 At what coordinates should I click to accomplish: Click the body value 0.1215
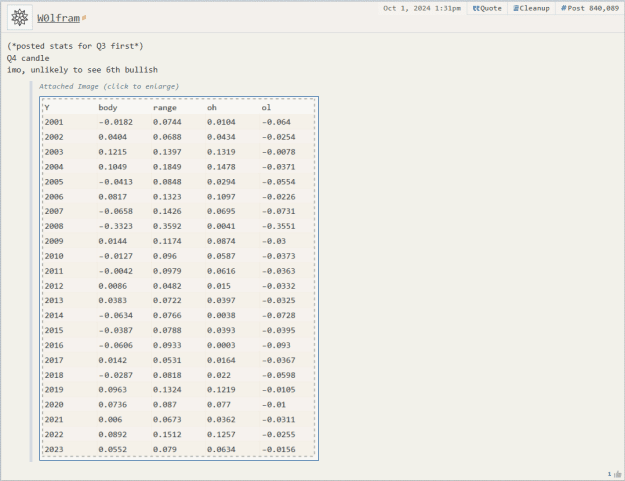(113, 152)
